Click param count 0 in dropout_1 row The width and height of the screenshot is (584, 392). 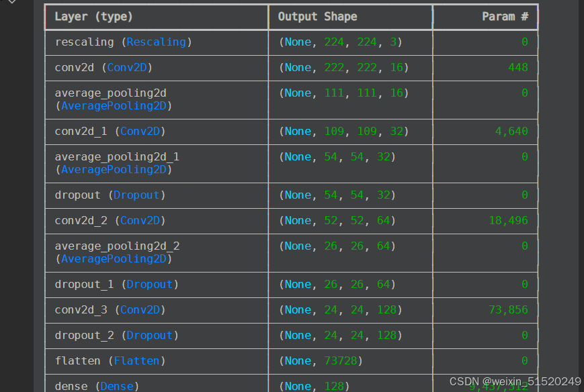coord(524,285)
